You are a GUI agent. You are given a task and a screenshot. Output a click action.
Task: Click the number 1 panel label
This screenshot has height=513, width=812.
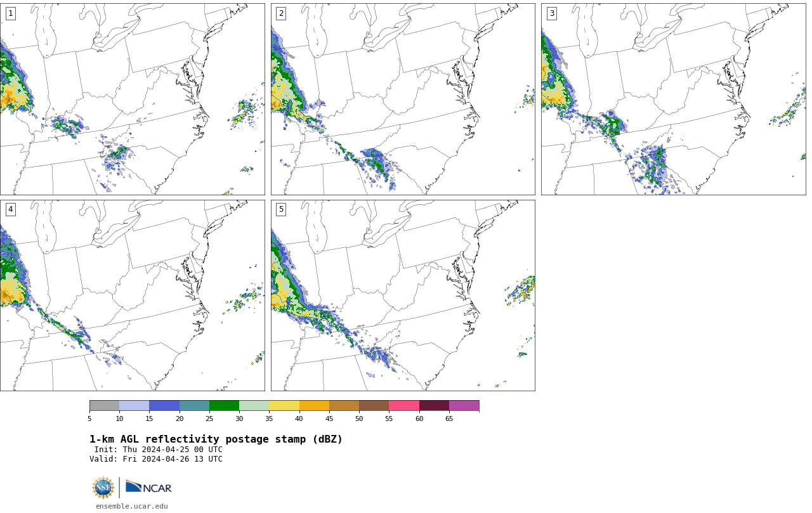click(x=10, y=13)
